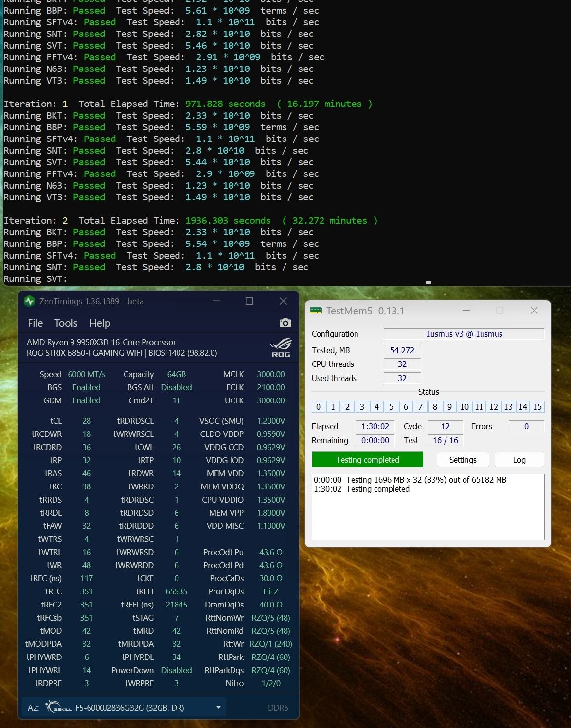
Task: Select thread status box 10
Action: (x=464, y=407)
